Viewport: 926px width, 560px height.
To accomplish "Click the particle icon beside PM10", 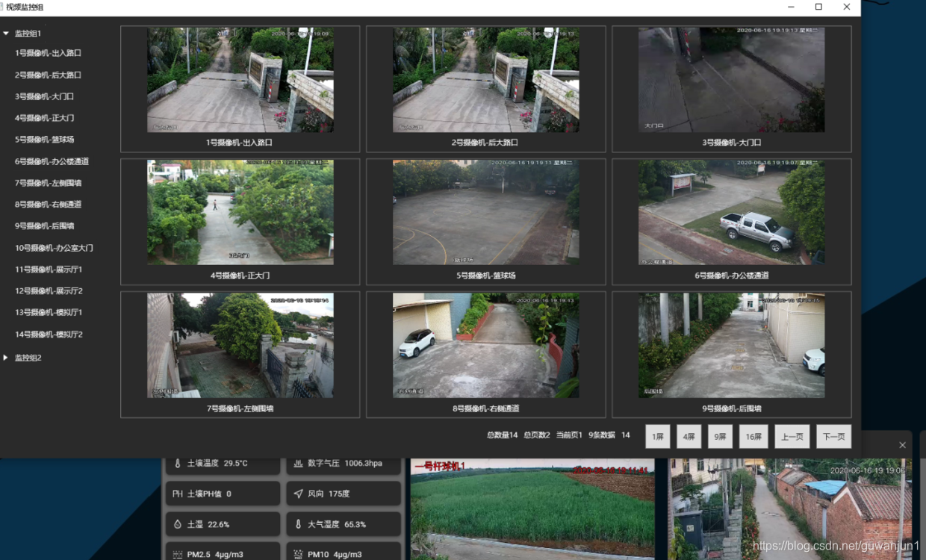I will (x=298, y=555).
